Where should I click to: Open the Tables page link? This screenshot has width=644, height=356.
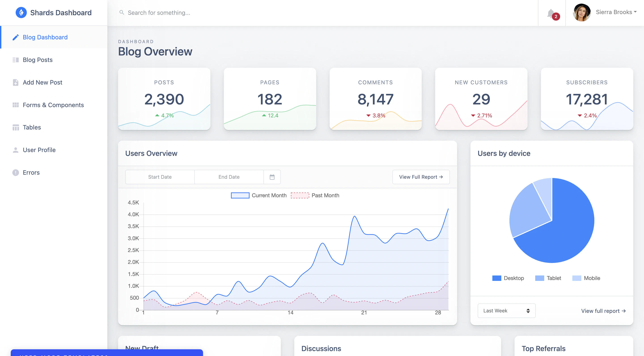click(54, 127)
